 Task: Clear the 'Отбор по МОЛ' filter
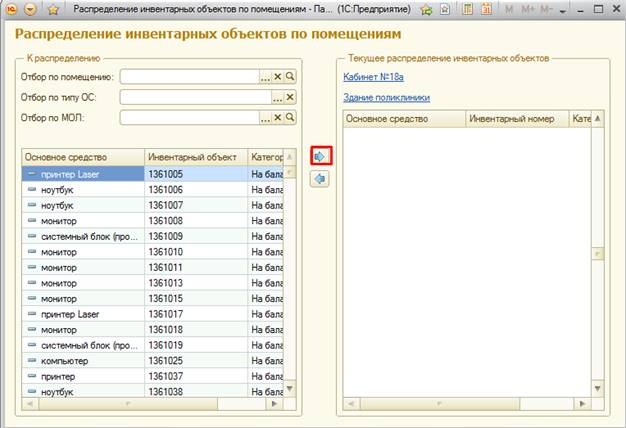pos(278,117)
